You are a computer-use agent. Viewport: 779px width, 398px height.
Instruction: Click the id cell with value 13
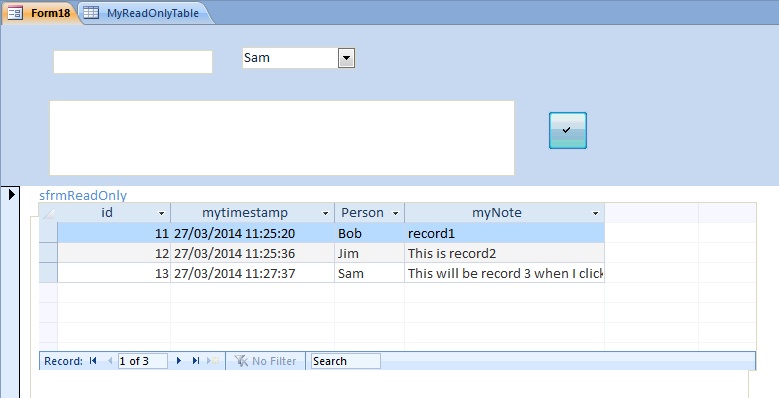114,273
